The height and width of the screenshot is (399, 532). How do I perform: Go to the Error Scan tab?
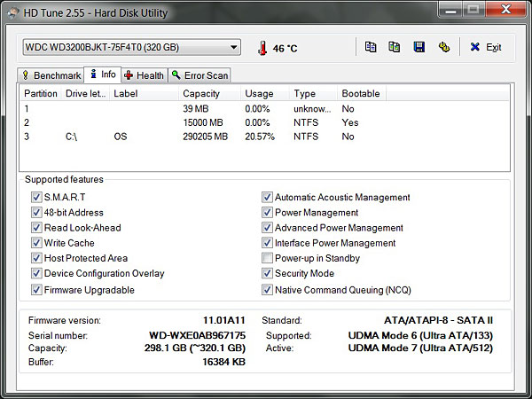pos(200,75)
